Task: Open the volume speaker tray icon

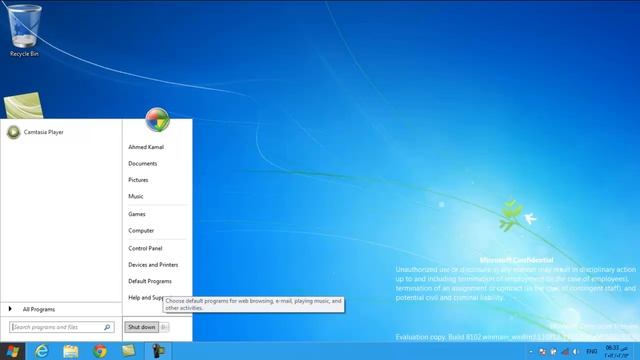Action: pos(576,351)
